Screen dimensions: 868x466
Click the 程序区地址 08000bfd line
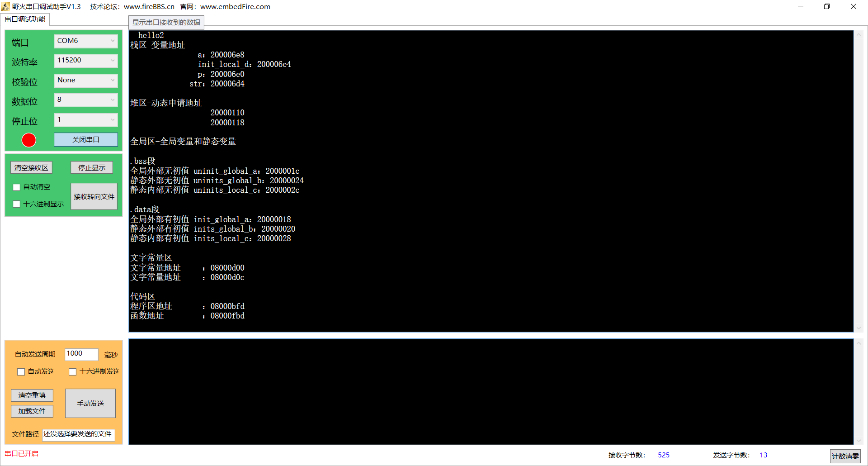point(188,306)
